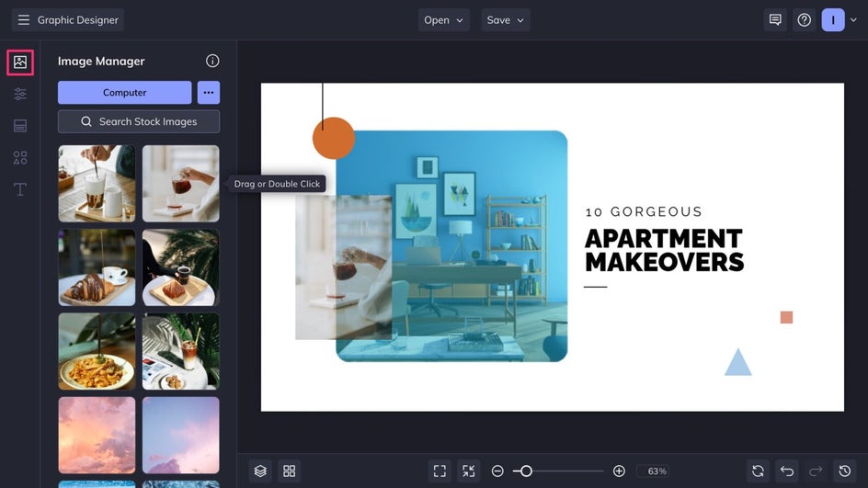This screenshot has width=868, height=488.
Task: Open the history clock icon
Action: pos(844,471)
